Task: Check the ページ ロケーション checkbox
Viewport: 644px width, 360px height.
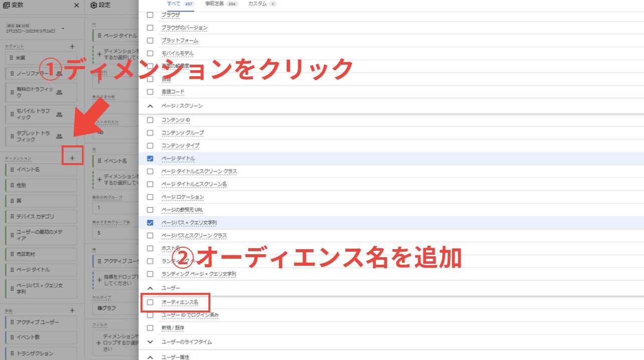Action: [x=150, y=197]
